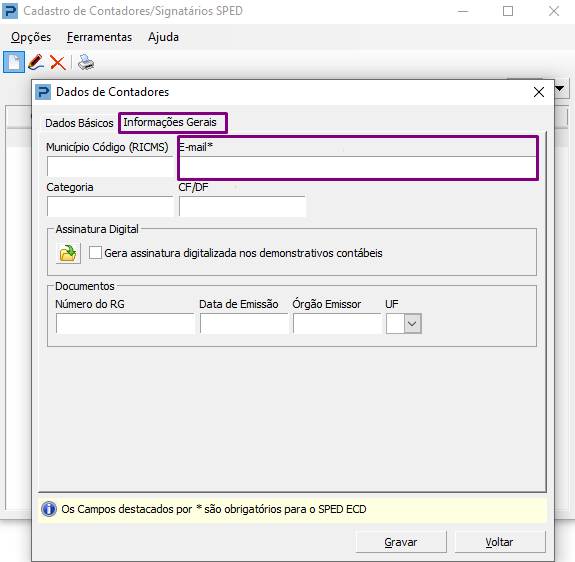575x562 pixels.
Task: Click the Voltar button
Action: 499,542
